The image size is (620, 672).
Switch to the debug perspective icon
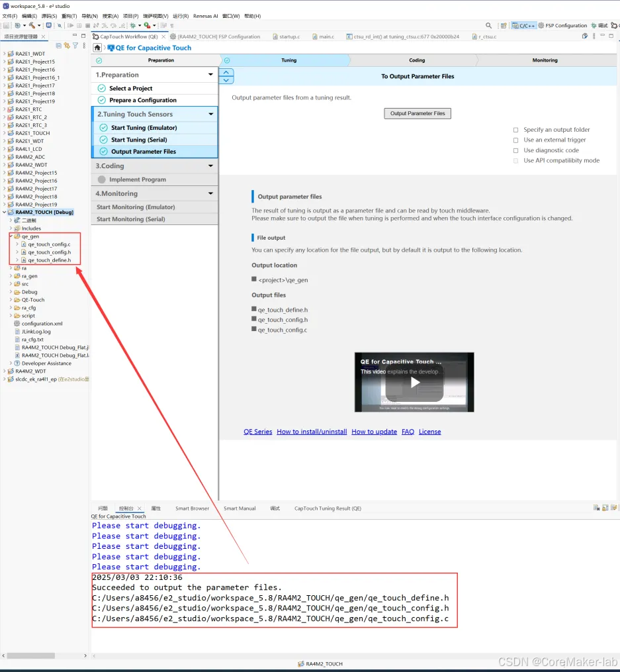tap(599, 25)
